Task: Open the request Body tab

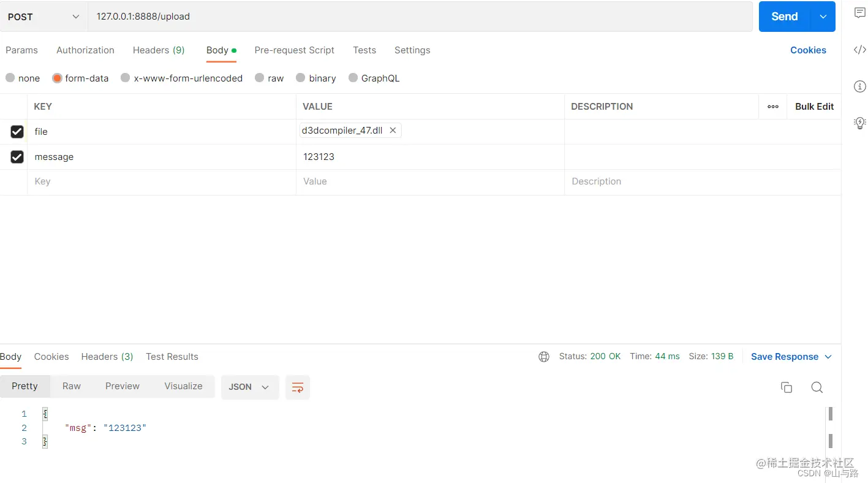Action: tap(221, 50)
